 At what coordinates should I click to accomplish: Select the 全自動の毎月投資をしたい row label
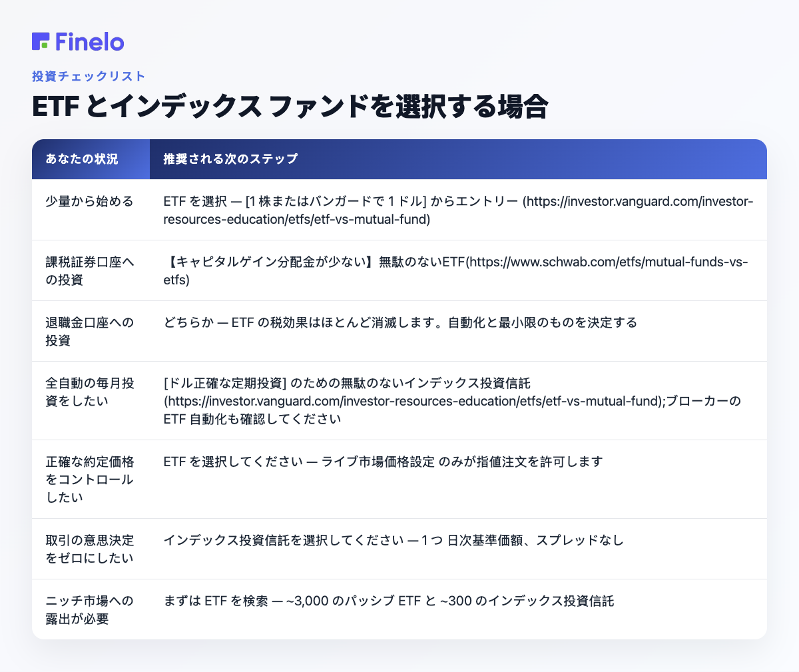89,392
